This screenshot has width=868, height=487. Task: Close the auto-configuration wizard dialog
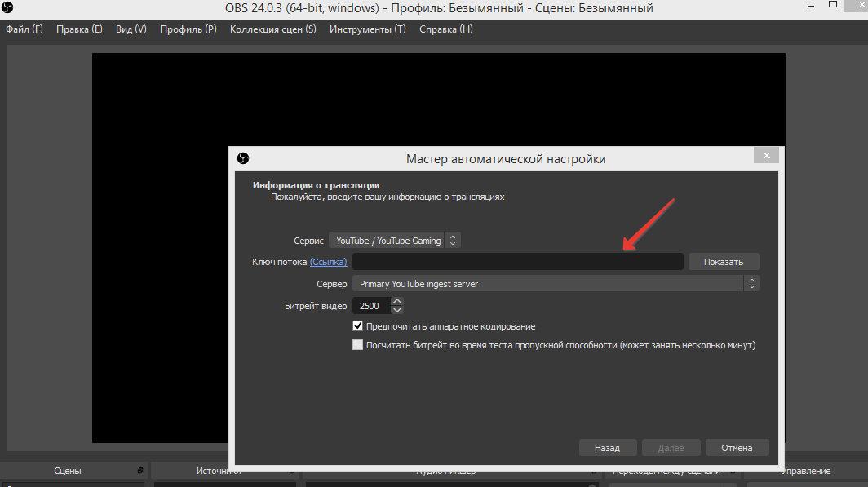[765, 156]
